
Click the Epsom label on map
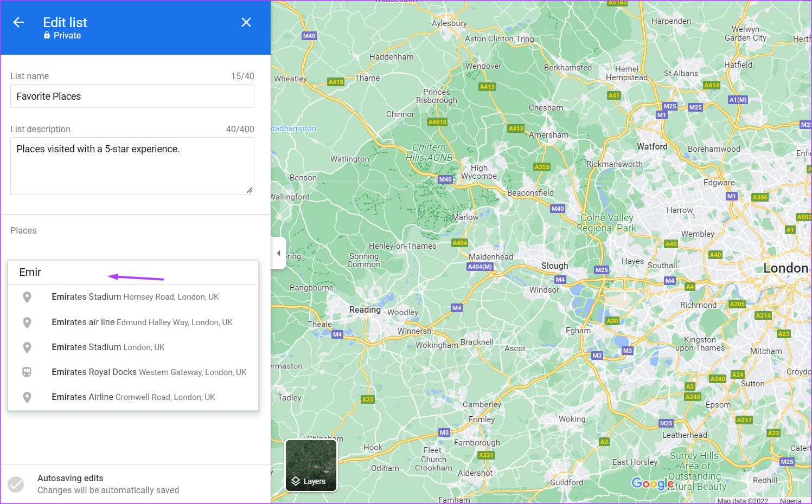[718, 405]
